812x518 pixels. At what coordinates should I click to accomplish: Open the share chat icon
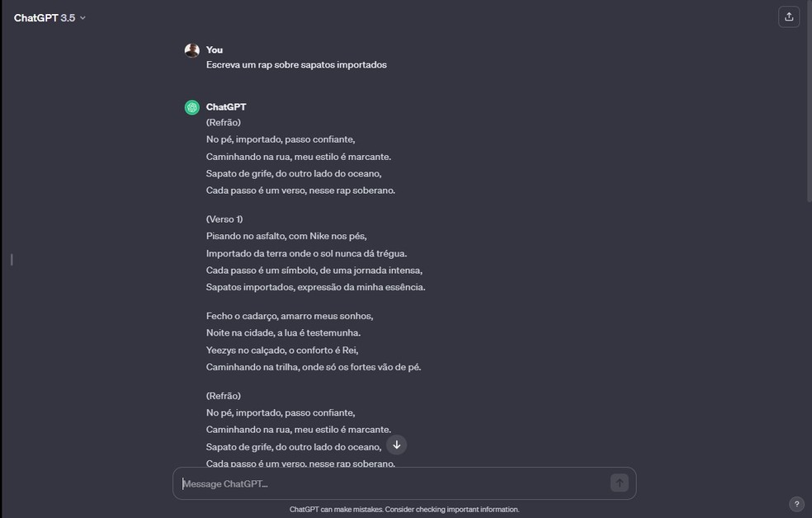click(x=789, y=17)
